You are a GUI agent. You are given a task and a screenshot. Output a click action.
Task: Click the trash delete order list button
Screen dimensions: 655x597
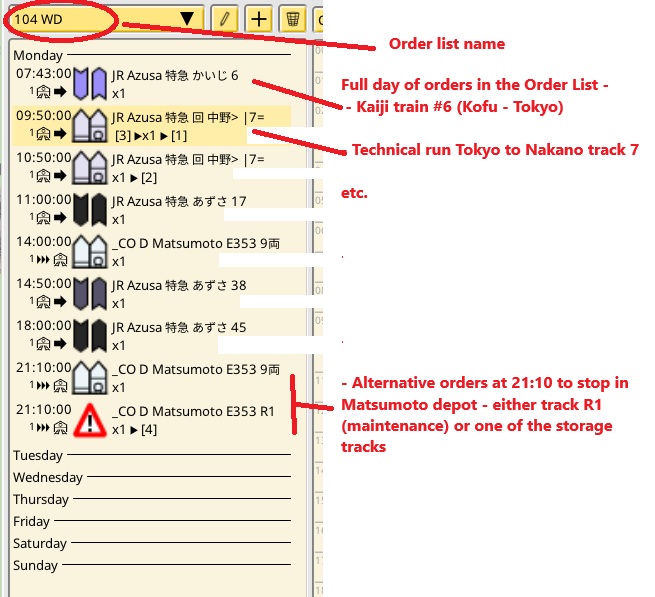(293, 19)
